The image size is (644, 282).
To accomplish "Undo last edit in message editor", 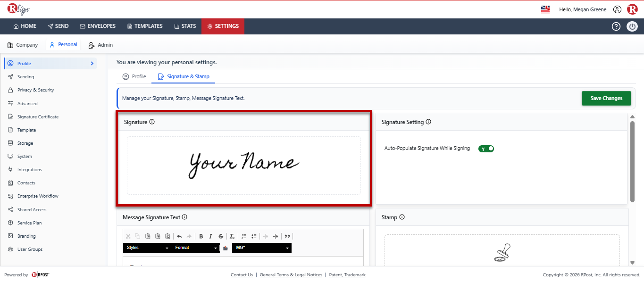I will click(179, 236).
